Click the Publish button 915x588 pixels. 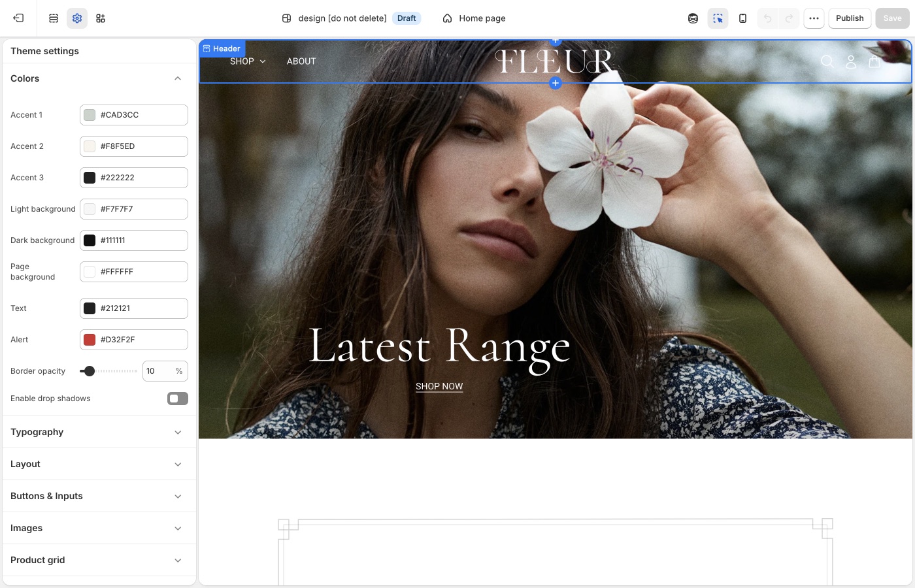click(850, 18)
